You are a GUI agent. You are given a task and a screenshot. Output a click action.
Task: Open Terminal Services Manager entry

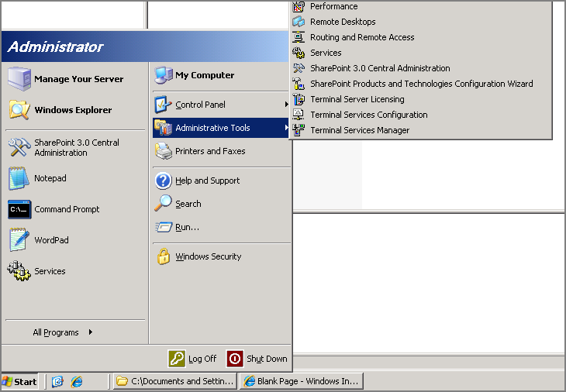click(x=421, y=130)
